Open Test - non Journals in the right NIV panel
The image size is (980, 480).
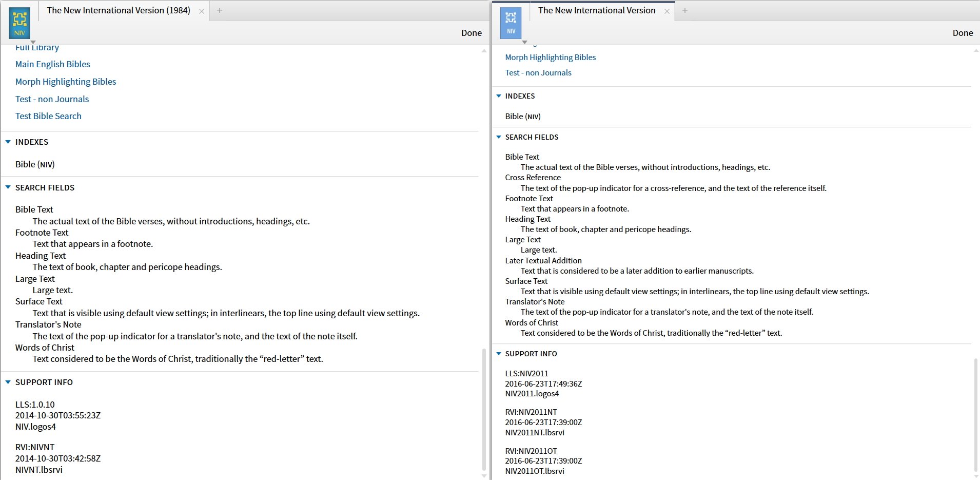tap(538, 73)
